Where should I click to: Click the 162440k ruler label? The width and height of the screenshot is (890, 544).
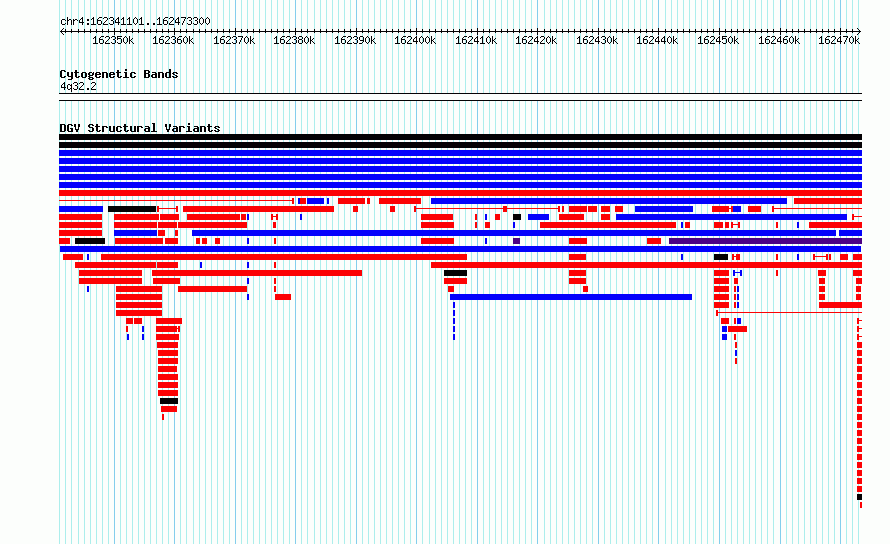(657, 40)
